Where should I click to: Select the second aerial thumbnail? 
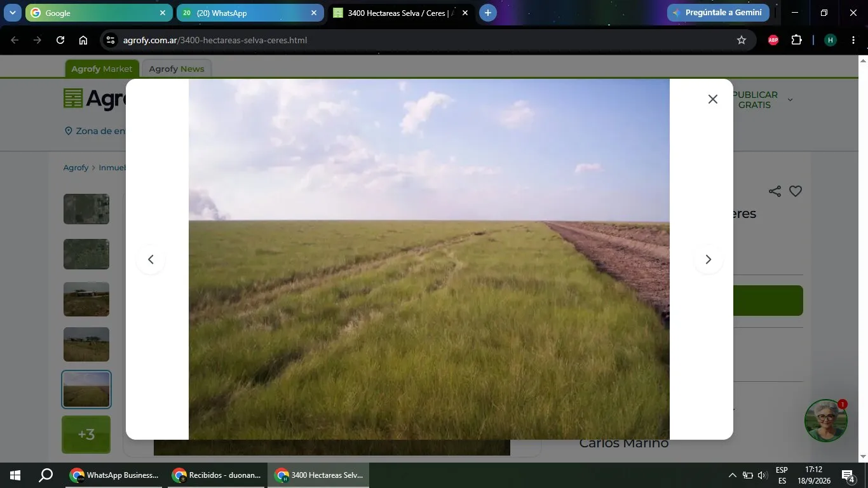pos(86,254)
